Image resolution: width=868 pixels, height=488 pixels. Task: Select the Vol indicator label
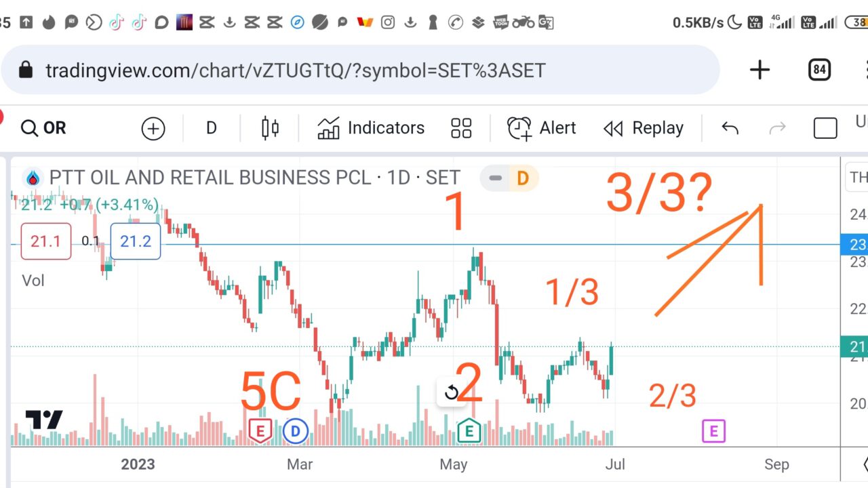(x=33, y=280)
